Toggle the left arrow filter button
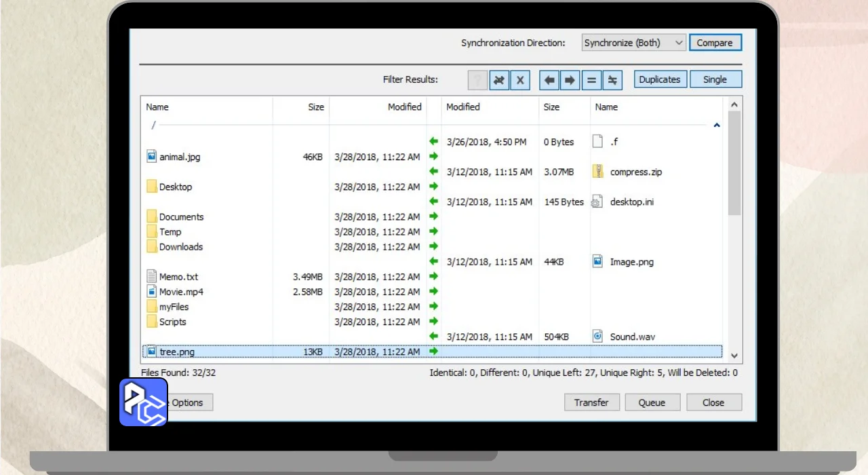This screenshot has width=868, height=475. pyautogui.click(x=549, y=80)
